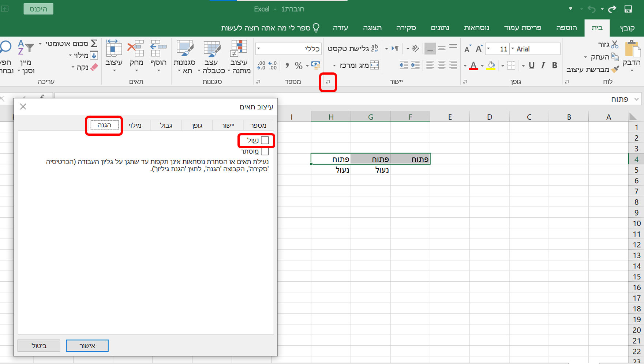This screenshot has width=644, height=364.
Task: Open the font name Arial dropdown
Action: coord(513,49)
